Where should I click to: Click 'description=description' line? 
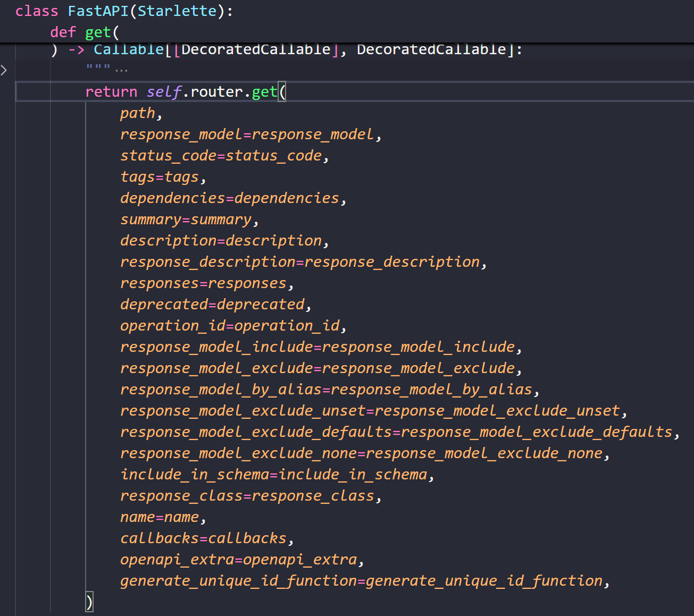pyautogui.click(x=224, y=241)
